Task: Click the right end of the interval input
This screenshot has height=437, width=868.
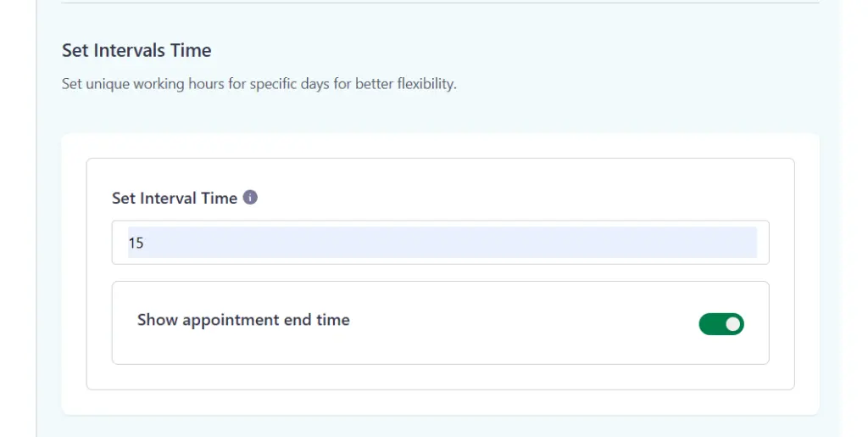Action: pyautogui.click(x=746, y=243)
